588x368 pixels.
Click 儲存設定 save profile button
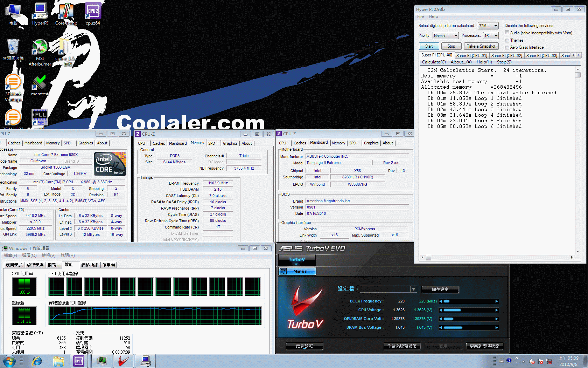click(x=440, y=289)
